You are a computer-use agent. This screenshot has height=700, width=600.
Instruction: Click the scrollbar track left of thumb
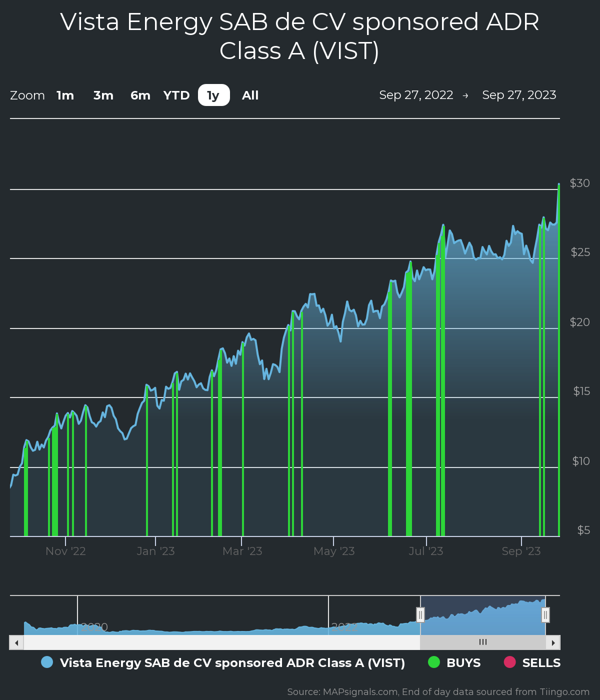click(221, 642)
